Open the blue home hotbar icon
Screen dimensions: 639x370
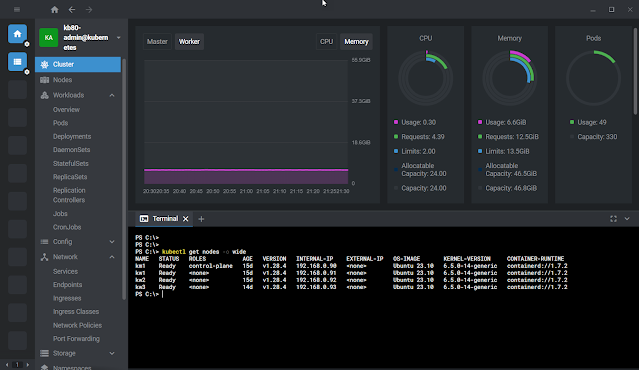[18, 34]
